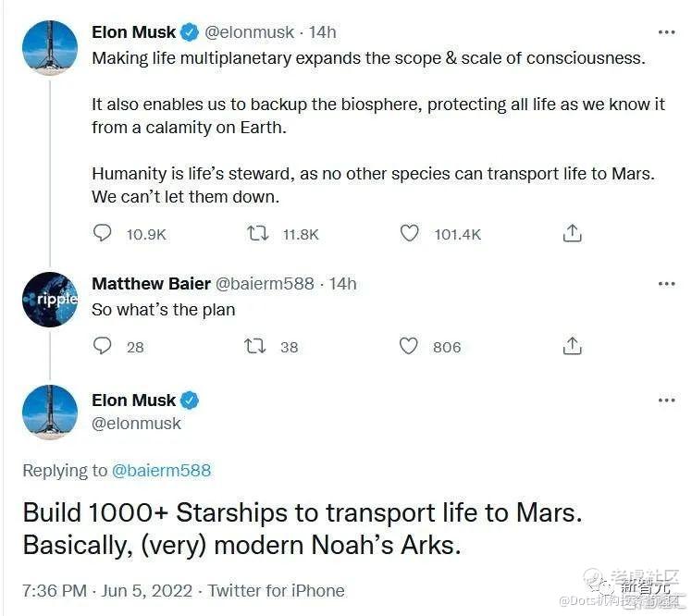Image resolution: width=692 pixels, height=616 pixels.
Task: Like the tweet with 101.4K likes
Action: click(x=409, y=234)
